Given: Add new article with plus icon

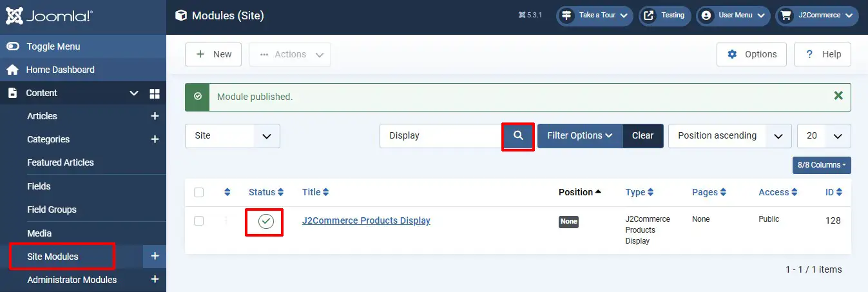Looking at the screenshot, I should point(155,116).
